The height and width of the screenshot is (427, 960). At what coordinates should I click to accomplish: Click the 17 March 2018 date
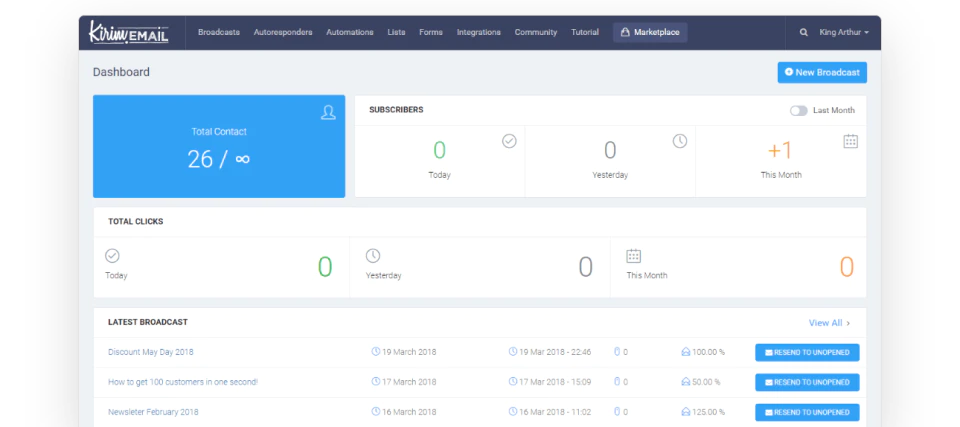point(409,382)
